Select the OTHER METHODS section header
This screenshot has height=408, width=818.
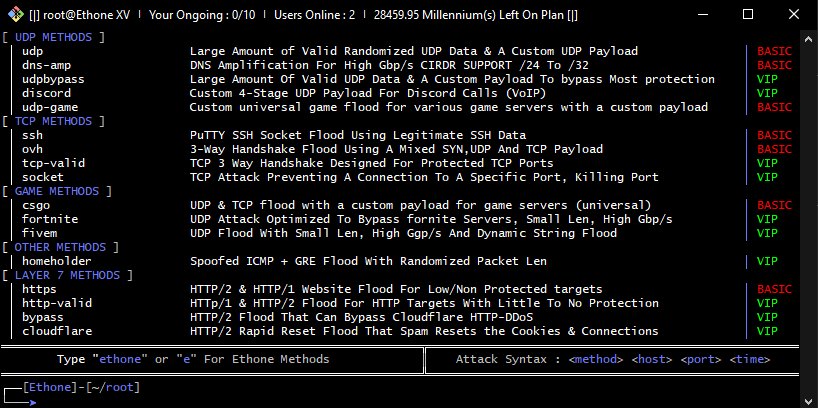[x=60, y=247]
